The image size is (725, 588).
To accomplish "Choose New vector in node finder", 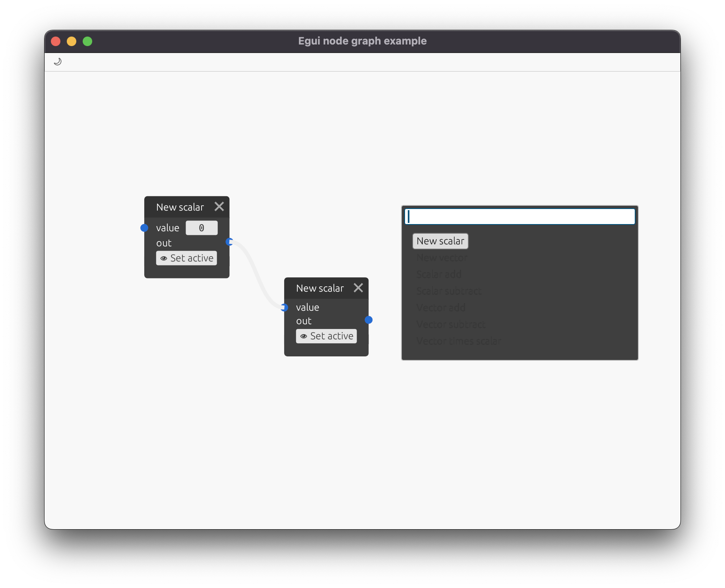I will pyautogui.click(x=442, y=258).
